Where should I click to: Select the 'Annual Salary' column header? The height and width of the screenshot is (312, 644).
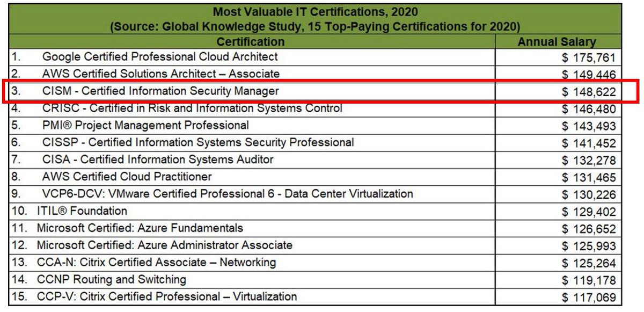pyautogui.click(x=557, y=42)
